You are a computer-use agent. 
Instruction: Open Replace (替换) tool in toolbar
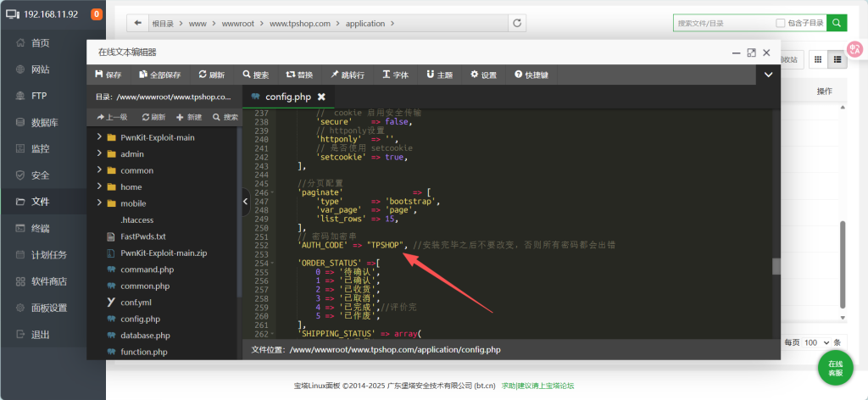[x=299, y=75]
